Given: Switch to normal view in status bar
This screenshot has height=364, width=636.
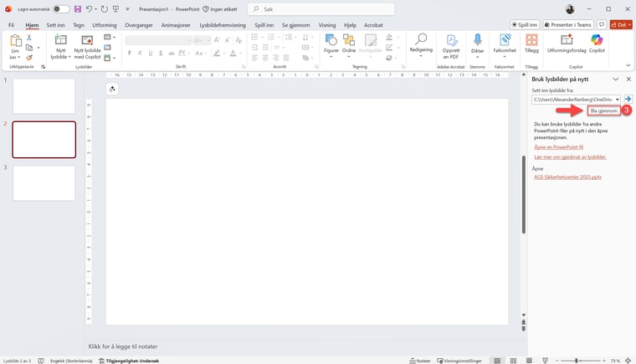Looking at the screenshot, I should pos(497,361).
